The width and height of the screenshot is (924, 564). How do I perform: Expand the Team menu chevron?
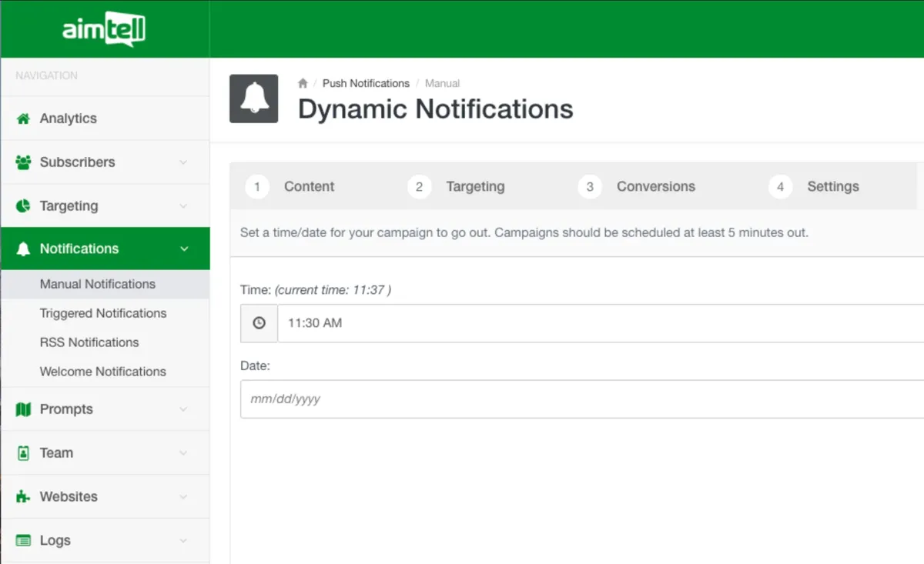[x=183, y=453]
